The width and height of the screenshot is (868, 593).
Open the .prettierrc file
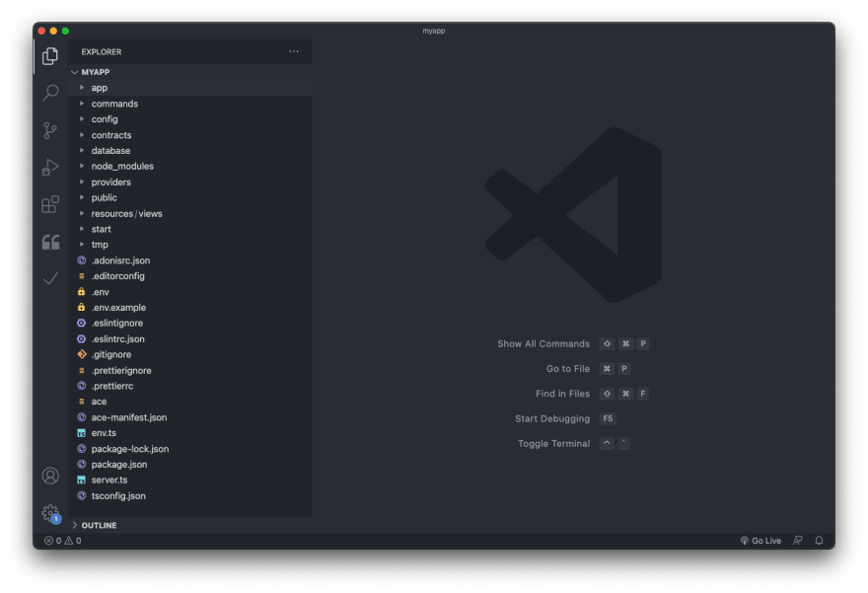189,386
